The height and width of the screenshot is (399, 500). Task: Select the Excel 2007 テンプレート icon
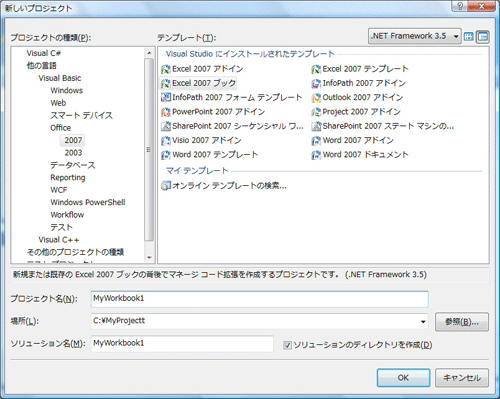point(316,69)
